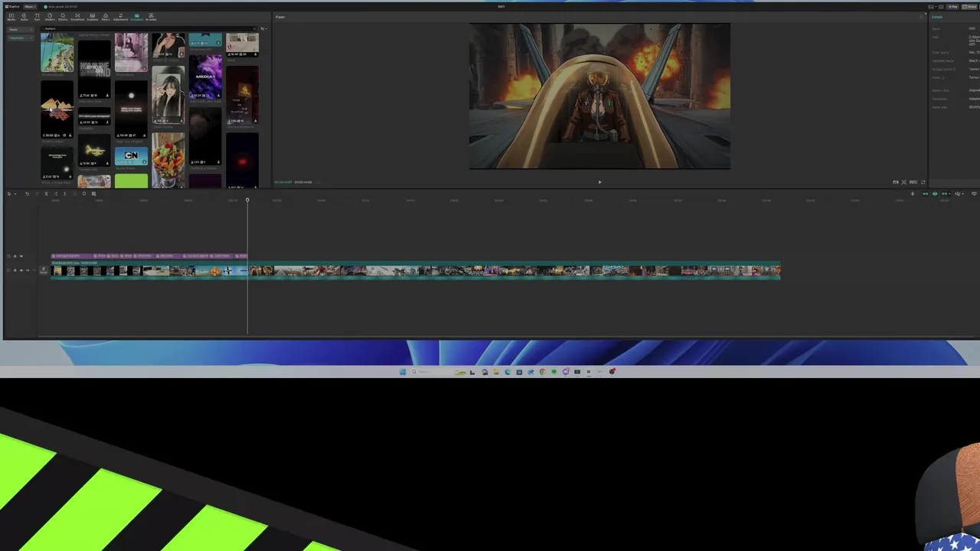The width and height of the screenshot is (980, 551).
Task: Select the main video clip on timeline
Action: (x=416, y=270)
